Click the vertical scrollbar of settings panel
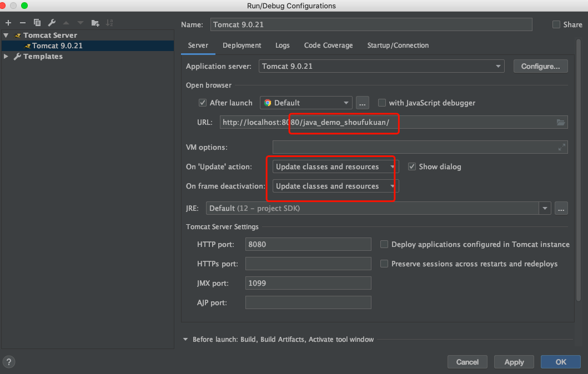Viewport: 588px width, 374px height. pos(579,169)
